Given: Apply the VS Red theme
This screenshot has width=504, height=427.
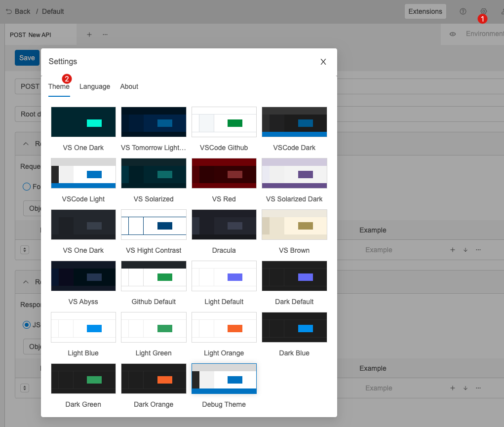Looking at the screenshot, I should 224,173.
